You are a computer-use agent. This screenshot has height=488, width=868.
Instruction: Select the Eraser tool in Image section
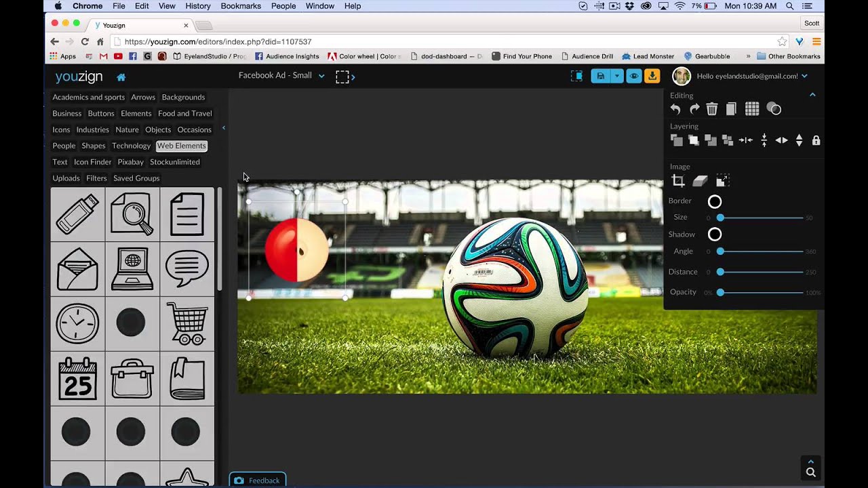click(x=701, y=180)
